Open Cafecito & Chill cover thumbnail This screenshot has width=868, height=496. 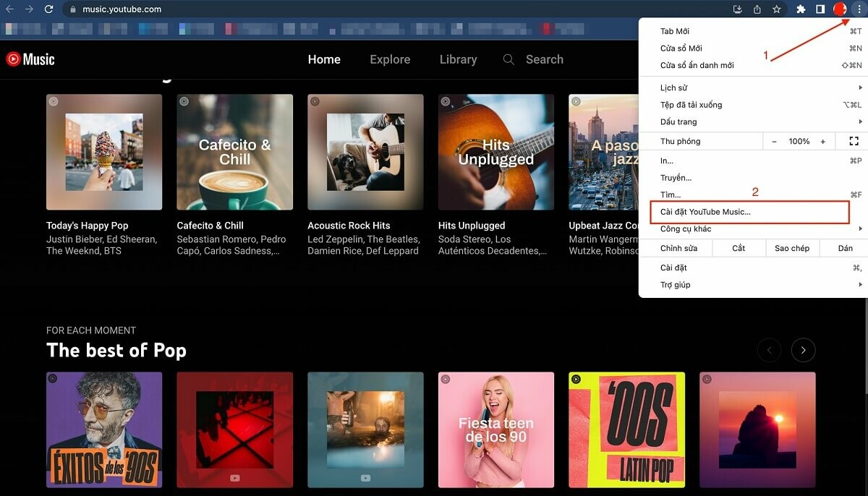pyautogui.click(x=235, y=152)
